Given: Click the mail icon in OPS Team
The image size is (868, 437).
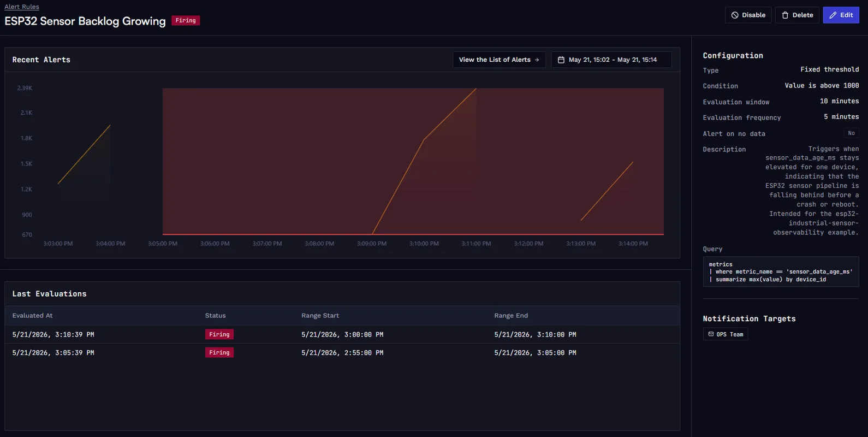Looking at the screenshot, I should [x=711, y=334].
